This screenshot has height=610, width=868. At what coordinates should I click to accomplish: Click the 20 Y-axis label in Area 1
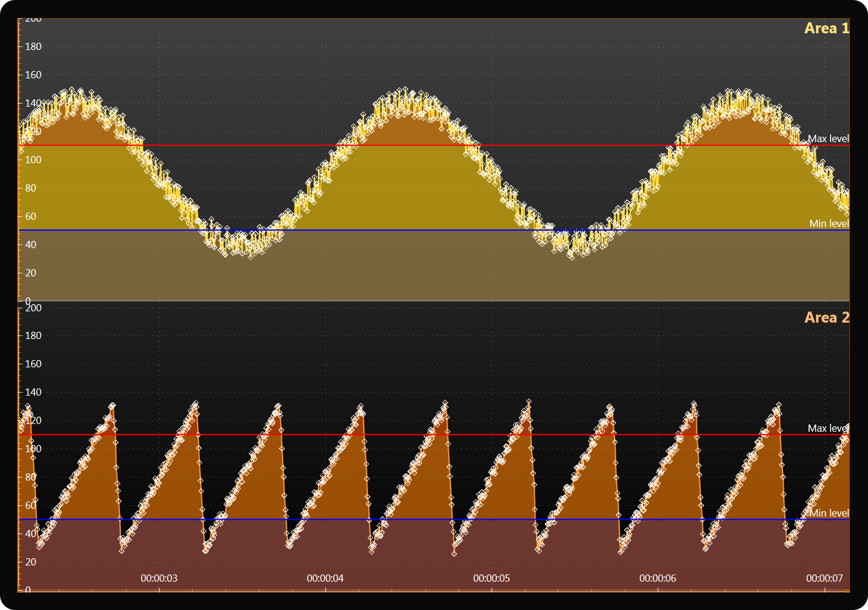click(x=30, y=273)
